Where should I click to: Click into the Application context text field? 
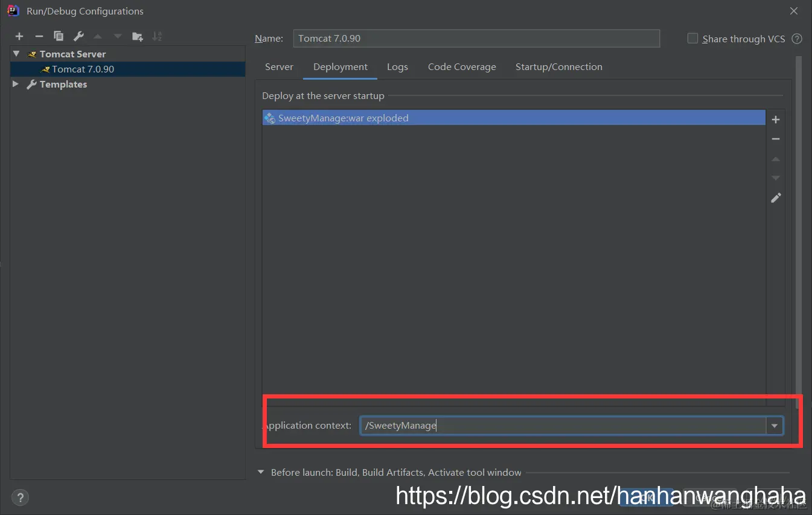(x=563, y=426)
